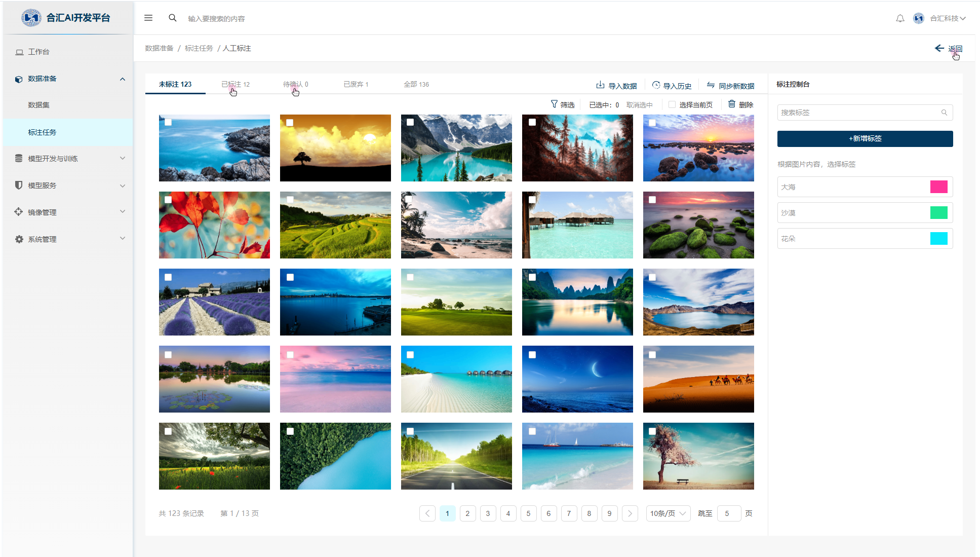Click the pink swatch of the sea label

click(938, 187)
